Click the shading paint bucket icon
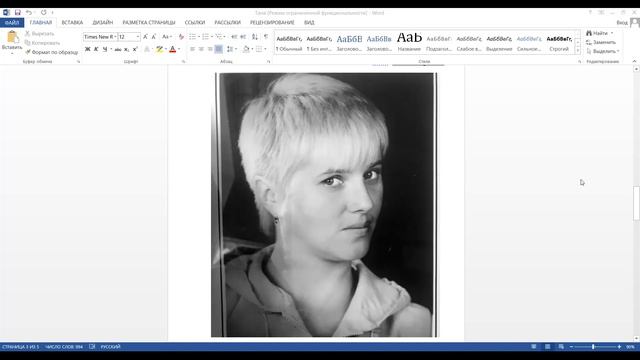 tap(246, 49)
